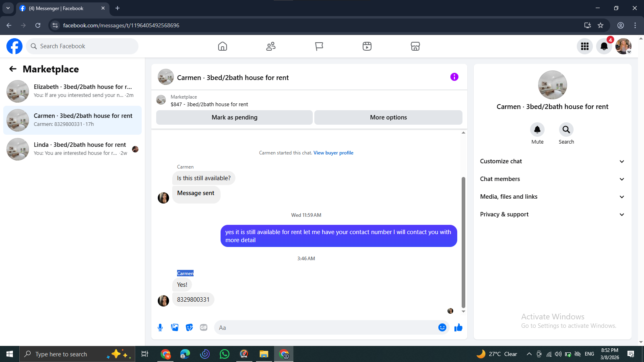This screenshot has width=644, height=362.
Task: Open Notifications bell with 4 badge
Action: pos(604,46)
